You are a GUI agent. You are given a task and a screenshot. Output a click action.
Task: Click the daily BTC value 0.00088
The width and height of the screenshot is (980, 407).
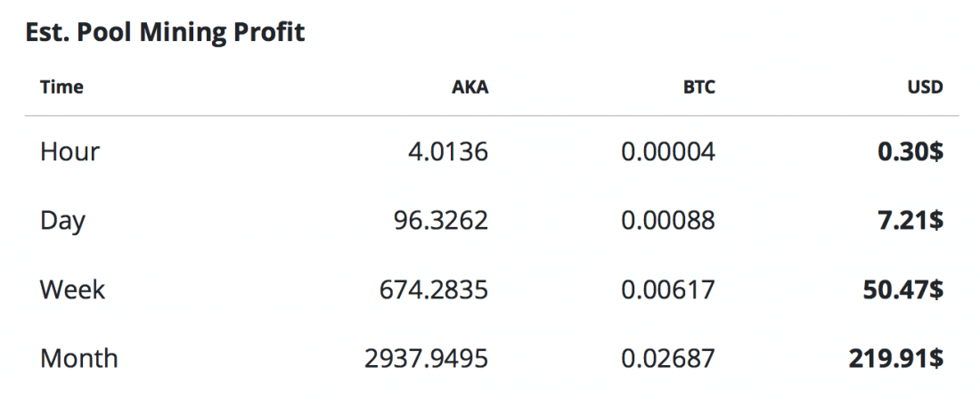668,220
